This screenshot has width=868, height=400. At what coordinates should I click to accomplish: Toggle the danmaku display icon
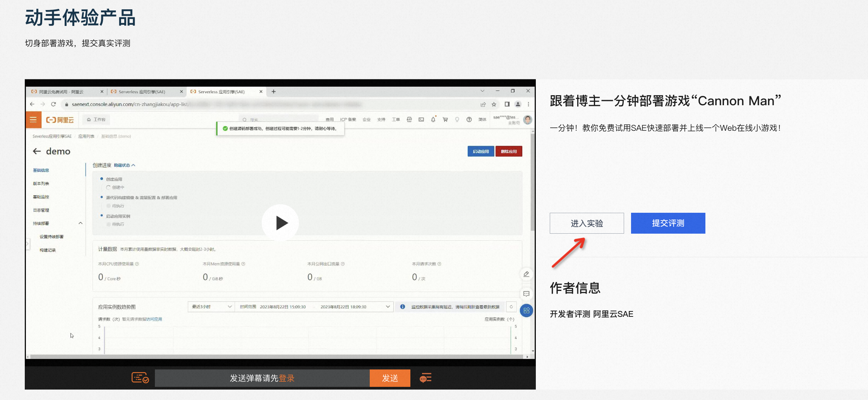click(140, 378)
